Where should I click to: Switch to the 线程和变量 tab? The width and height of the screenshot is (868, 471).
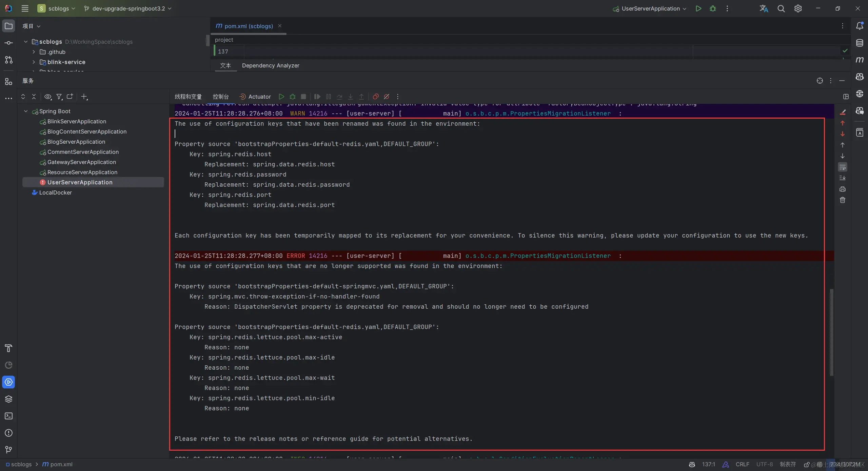click(x=188, y=97)
